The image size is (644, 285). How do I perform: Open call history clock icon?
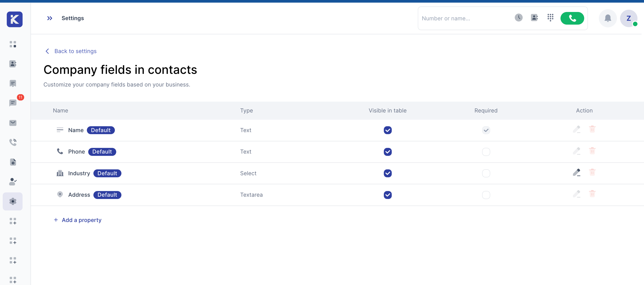[518, 18]
